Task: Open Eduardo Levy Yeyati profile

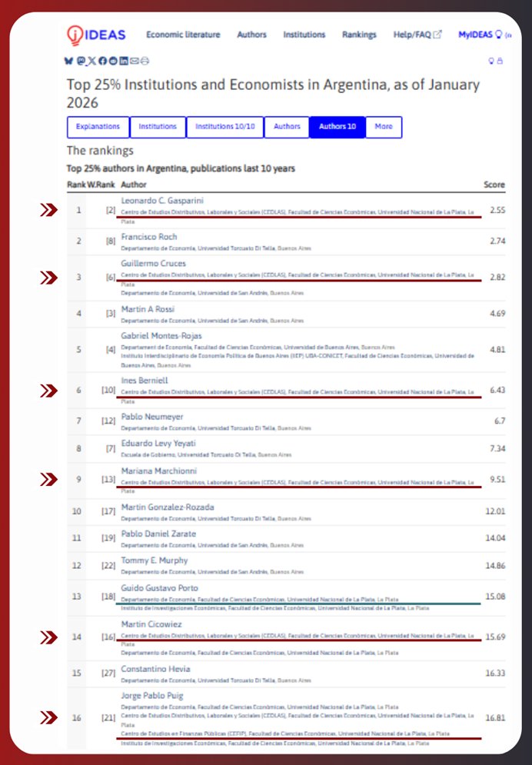Action: (x=158, y=444)
